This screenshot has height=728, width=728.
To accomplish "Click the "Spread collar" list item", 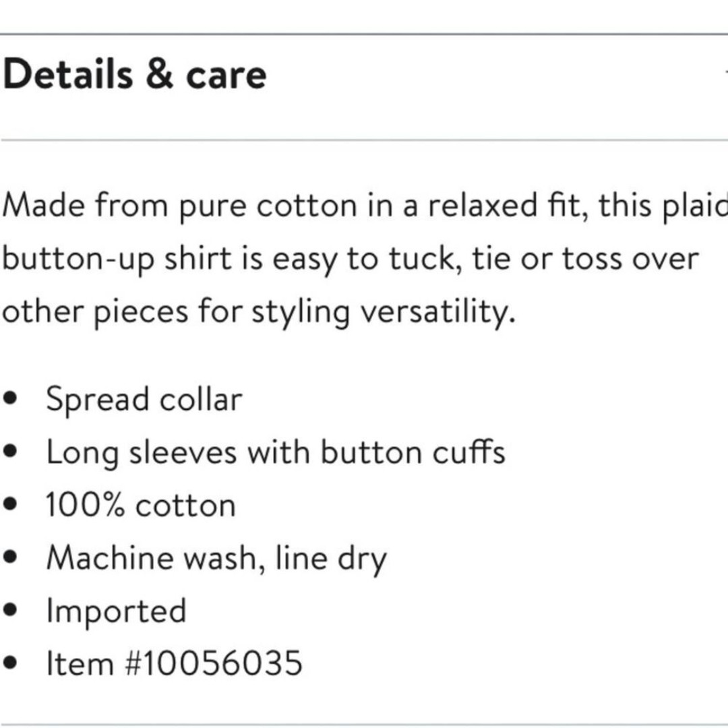I will [x=144, y=400].
